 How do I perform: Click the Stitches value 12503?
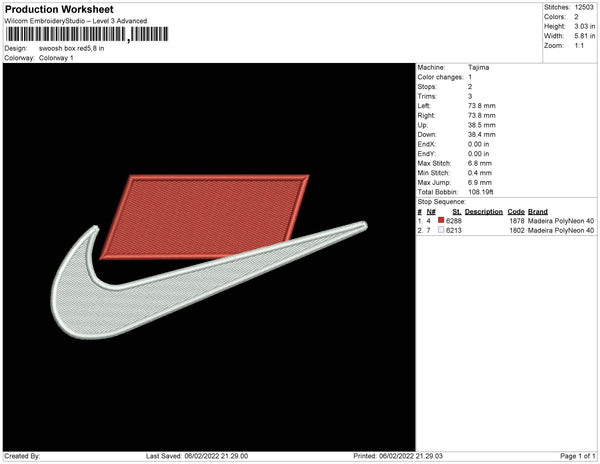pos(584,7)
